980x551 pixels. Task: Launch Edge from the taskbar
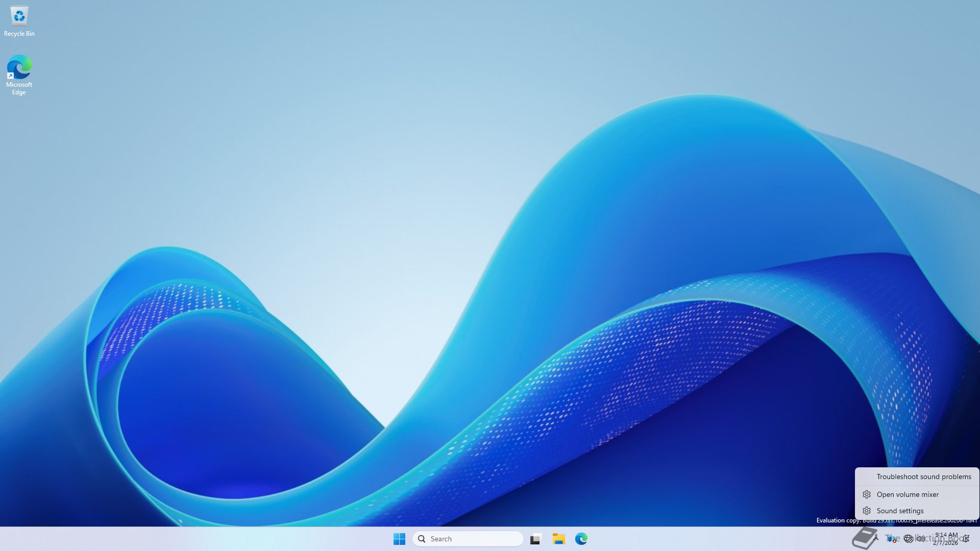click(x=581, y=539)
